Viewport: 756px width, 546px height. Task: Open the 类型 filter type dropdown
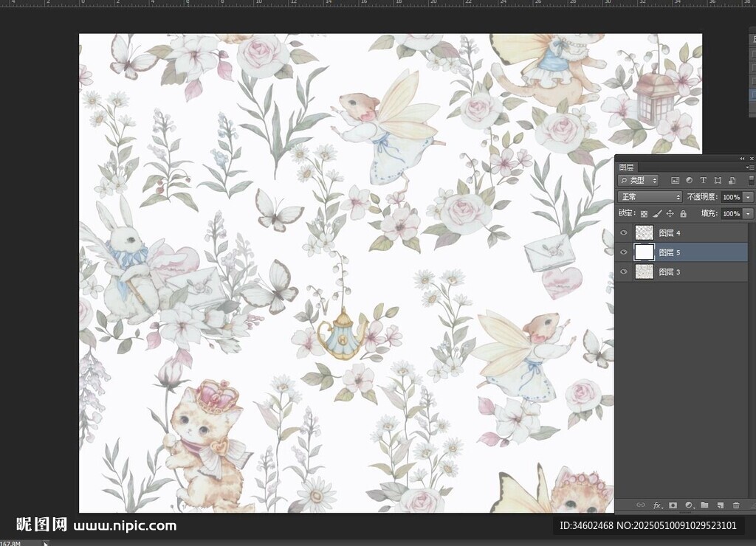click(639, 181)
